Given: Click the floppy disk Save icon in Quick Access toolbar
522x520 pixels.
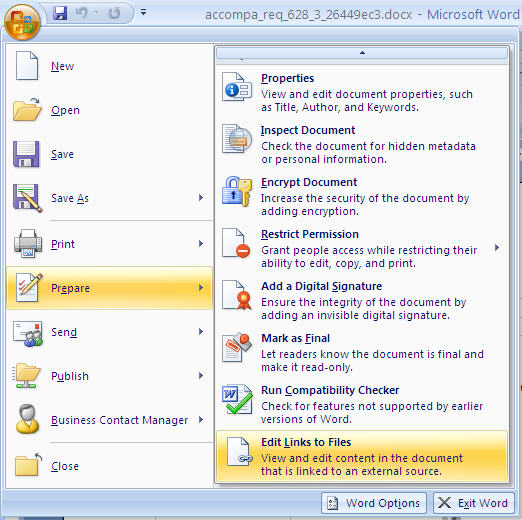Looking at the screenshot, I should [60, 13].
